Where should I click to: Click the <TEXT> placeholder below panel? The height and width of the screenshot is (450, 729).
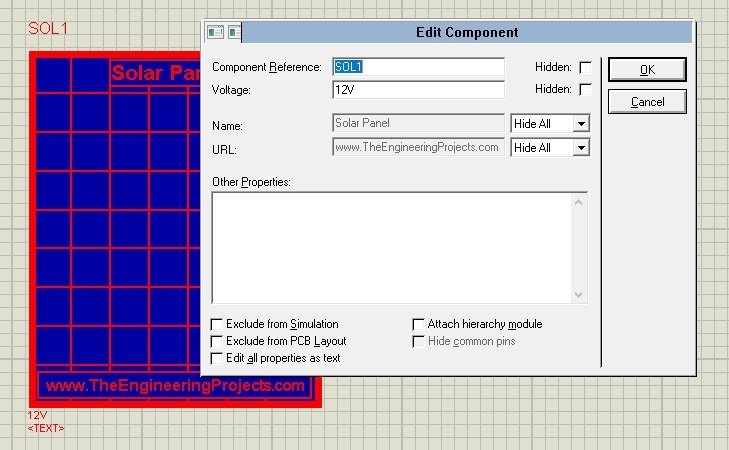coord(46,428)
